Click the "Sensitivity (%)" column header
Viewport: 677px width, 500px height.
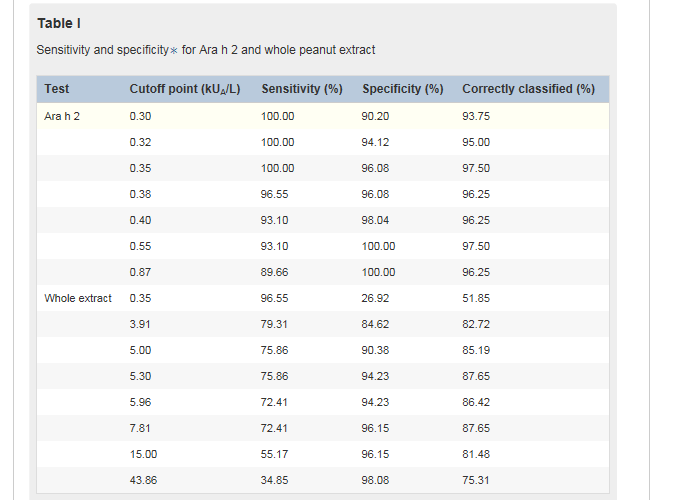[302, 89]
